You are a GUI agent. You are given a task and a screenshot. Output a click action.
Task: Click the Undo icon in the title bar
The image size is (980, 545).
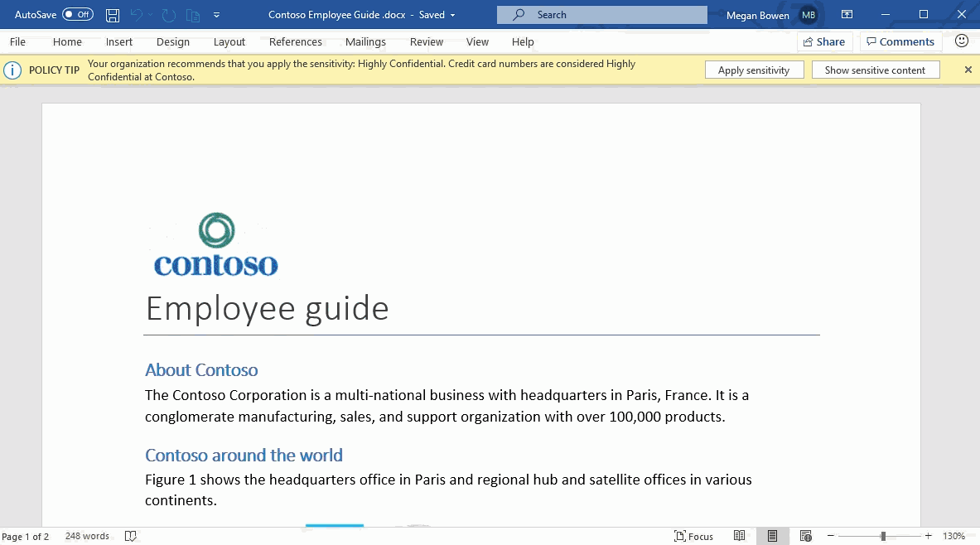(x=138, y=14)
